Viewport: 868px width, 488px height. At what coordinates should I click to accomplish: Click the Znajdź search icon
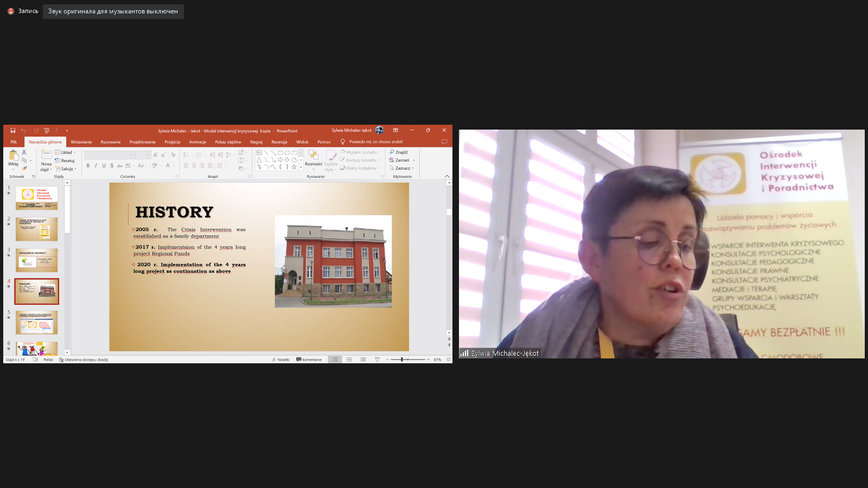click(399, 152)
